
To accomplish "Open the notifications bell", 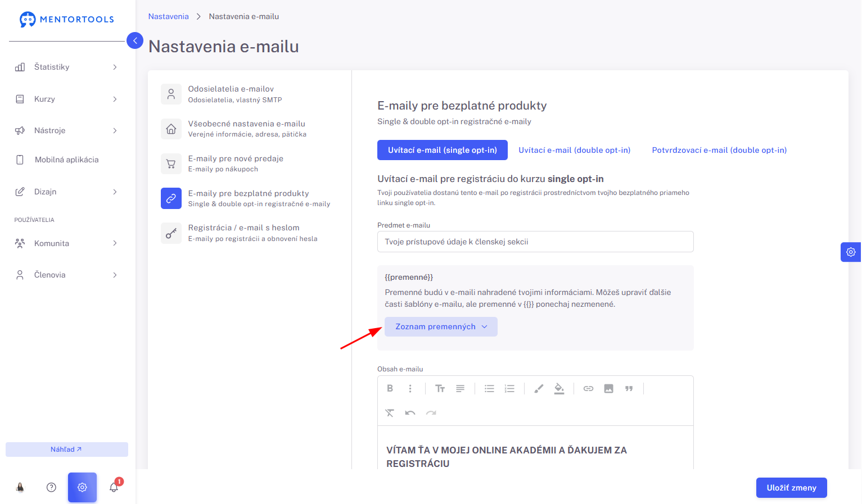I will 114,487.
